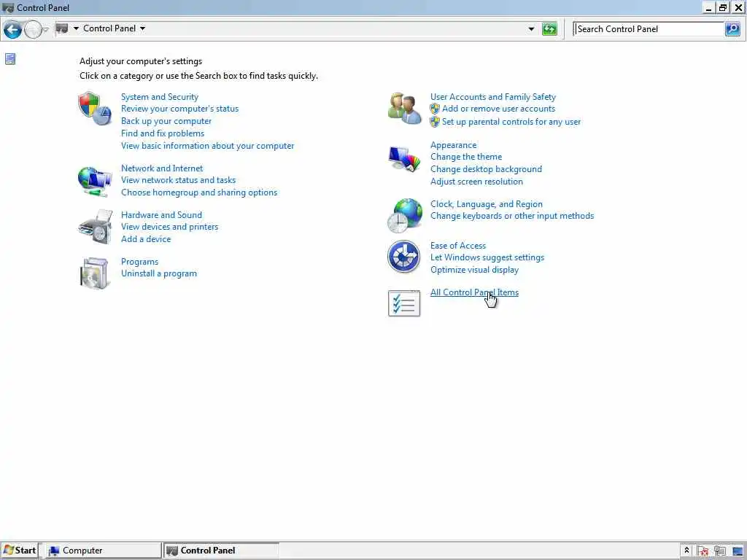Click the Control Panel breadcrumb text
Viewport: 747px width, 560px height.
point(109,28)
